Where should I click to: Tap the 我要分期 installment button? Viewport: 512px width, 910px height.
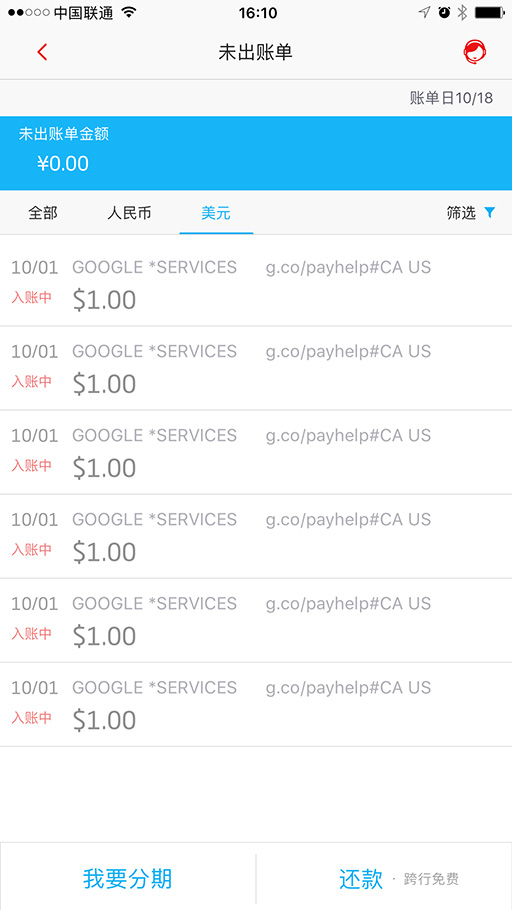(128, 879)
